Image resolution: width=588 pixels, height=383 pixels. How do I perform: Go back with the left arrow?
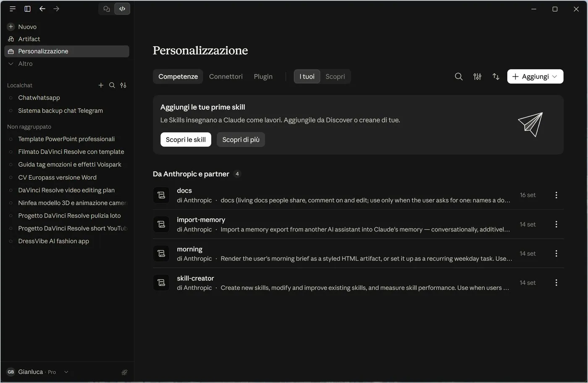(42, 9)
